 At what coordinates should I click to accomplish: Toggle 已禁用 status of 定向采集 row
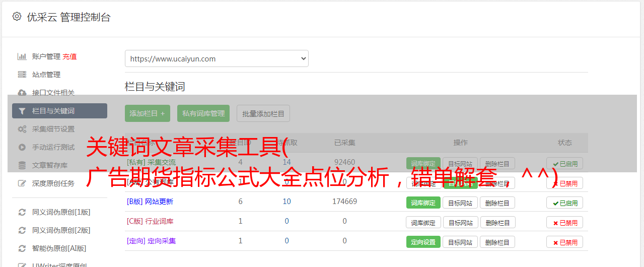[x=565, y=242]
